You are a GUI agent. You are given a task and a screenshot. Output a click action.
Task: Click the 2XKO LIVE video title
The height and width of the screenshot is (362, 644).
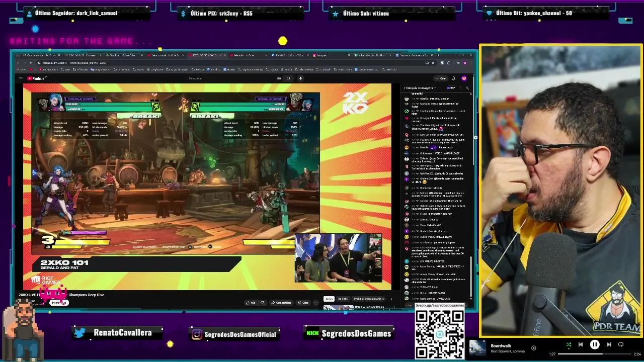pos(61,295)
